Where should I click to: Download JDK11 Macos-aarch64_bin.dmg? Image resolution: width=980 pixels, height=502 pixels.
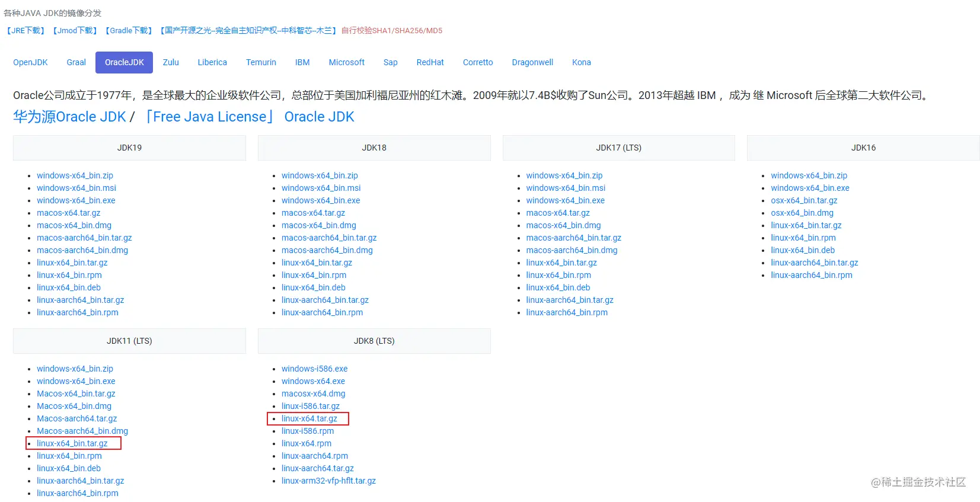82,431
